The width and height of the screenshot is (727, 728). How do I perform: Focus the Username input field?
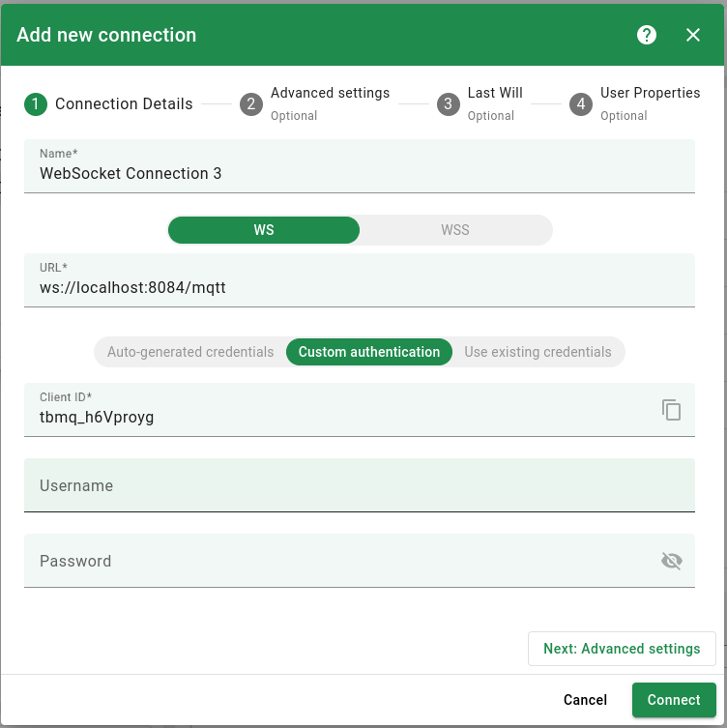pyautogui.click(x=359, y=485)
